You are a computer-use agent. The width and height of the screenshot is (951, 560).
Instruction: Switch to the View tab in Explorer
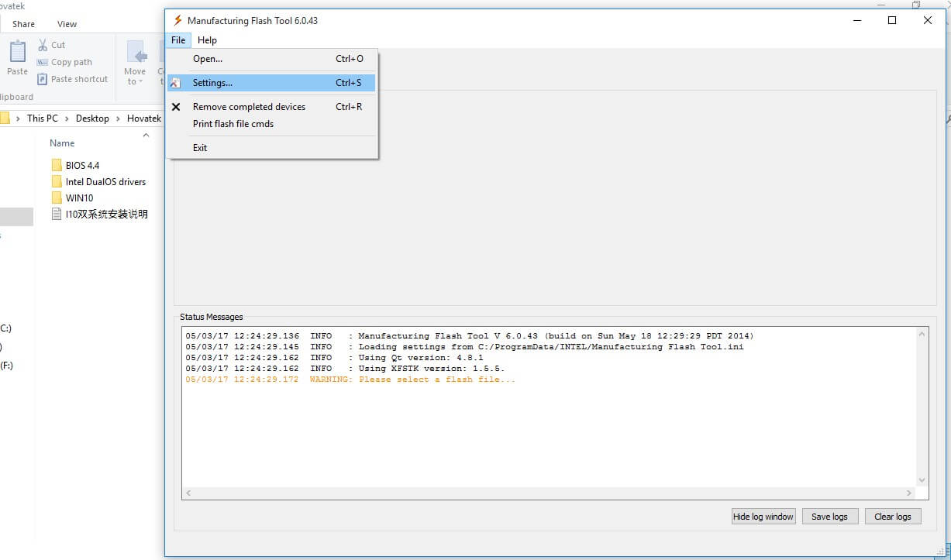[x=66, y=23]
